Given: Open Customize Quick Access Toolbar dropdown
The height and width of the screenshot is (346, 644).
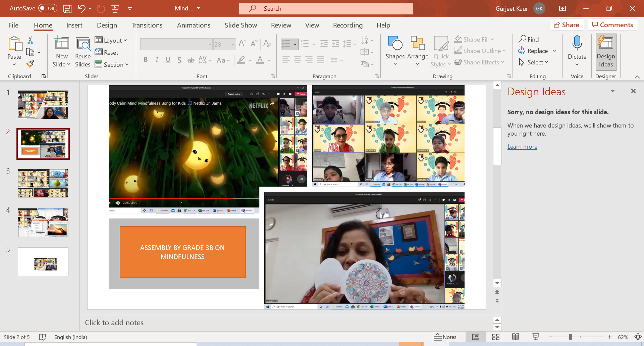Looking at the screenshot, I should pos(130,9).
